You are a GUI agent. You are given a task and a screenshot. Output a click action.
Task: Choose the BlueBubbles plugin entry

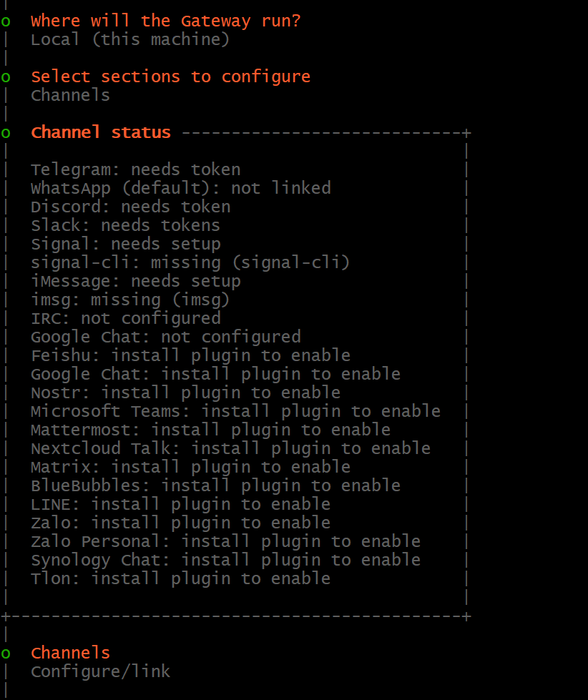click(x=215, y=485)
